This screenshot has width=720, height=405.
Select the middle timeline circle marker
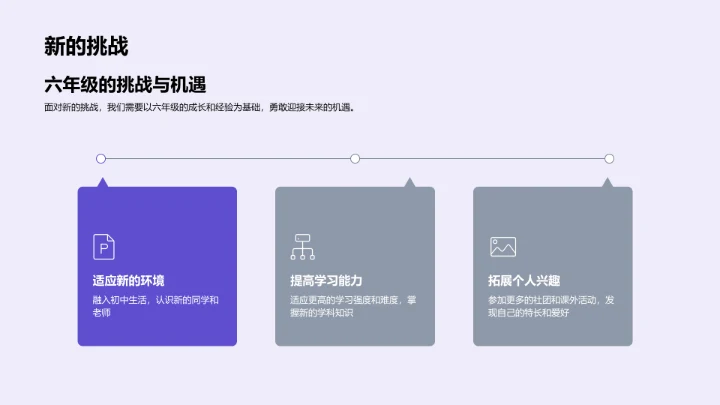click(355, 159)
